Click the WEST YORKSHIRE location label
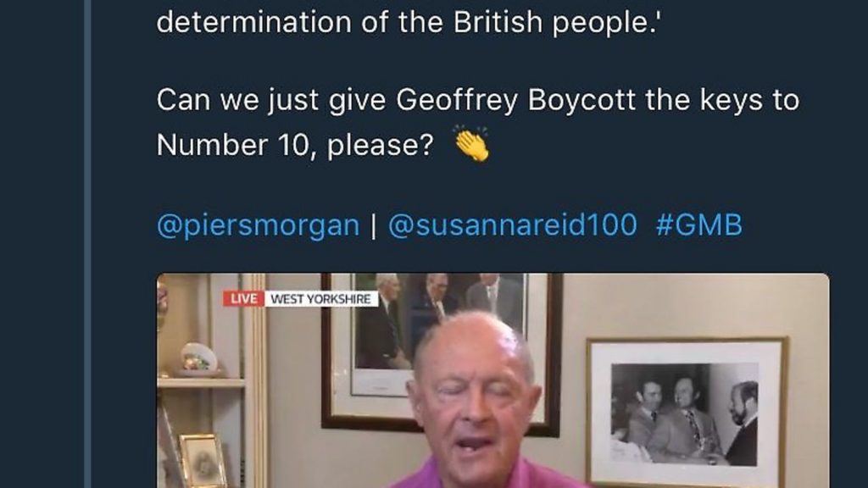The height and width of the screenshot is (488, 868). [x=321, y=299]
